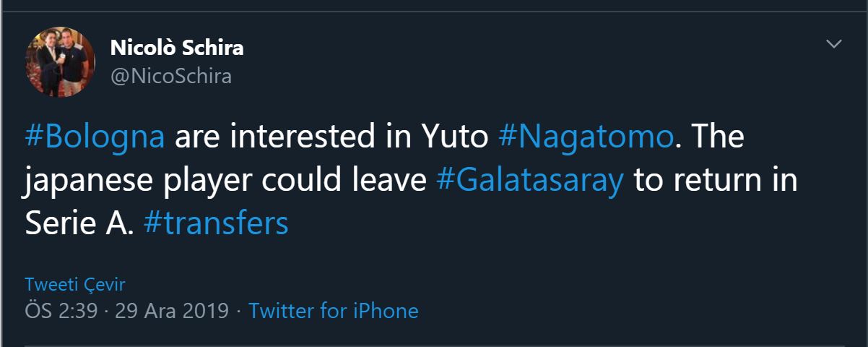Click the @NicoSchira handle
This screenshot has width=868, height=347.
click(170, 76)
